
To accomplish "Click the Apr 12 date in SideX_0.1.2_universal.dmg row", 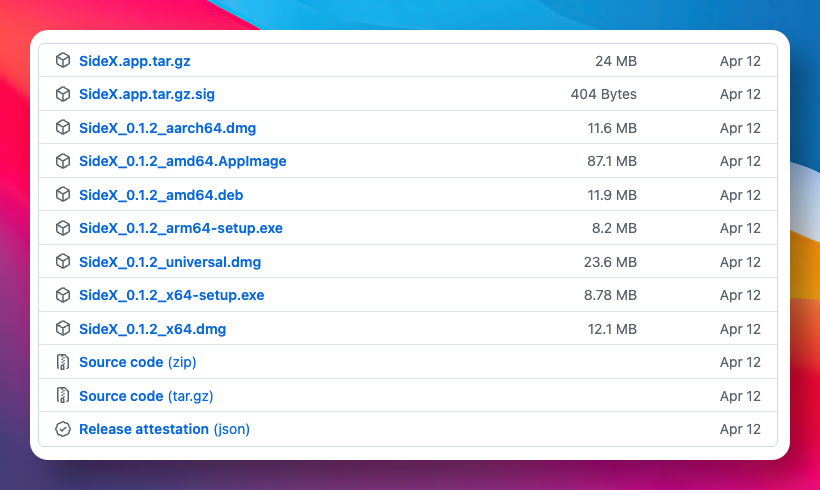I will coord(740,262).
